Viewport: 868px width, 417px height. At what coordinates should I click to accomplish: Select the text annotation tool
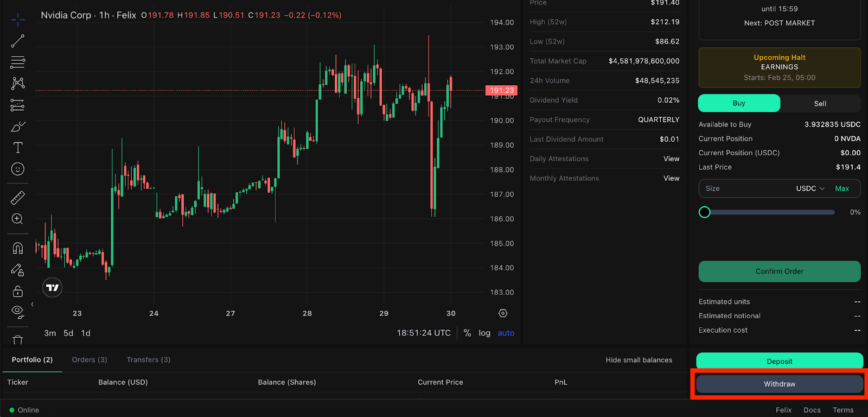pyautogui.click(x=18, y=148)
